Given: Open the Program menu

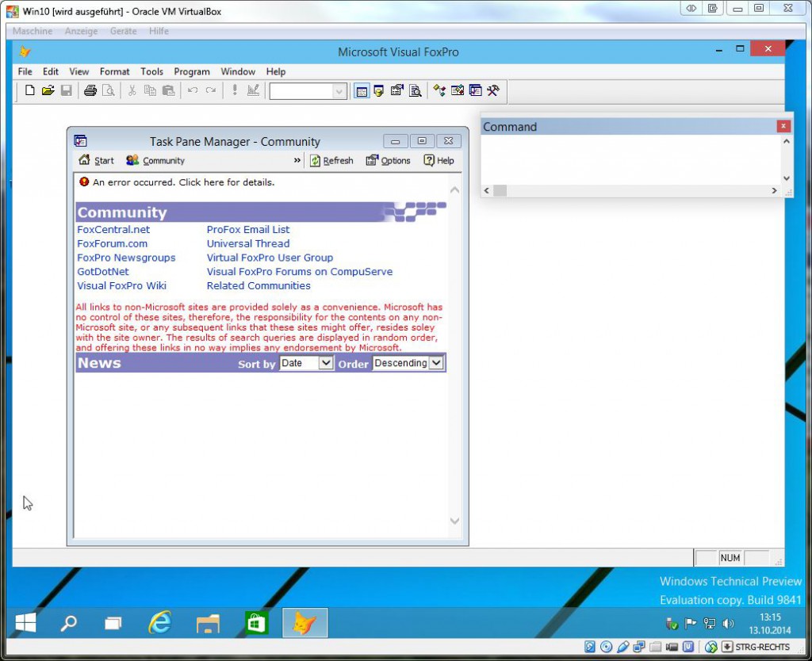Looking at the screenshot, I should pos(191,71).
